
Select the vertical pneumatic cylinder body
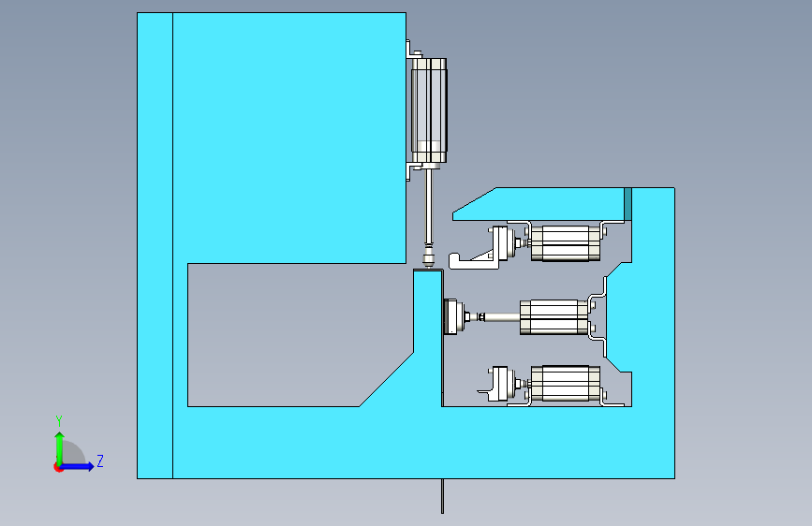429,110
